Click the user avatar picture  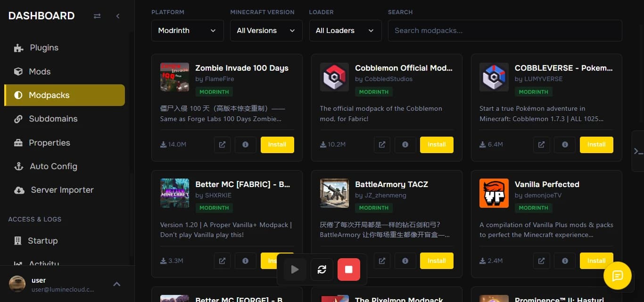click(17, 284)
